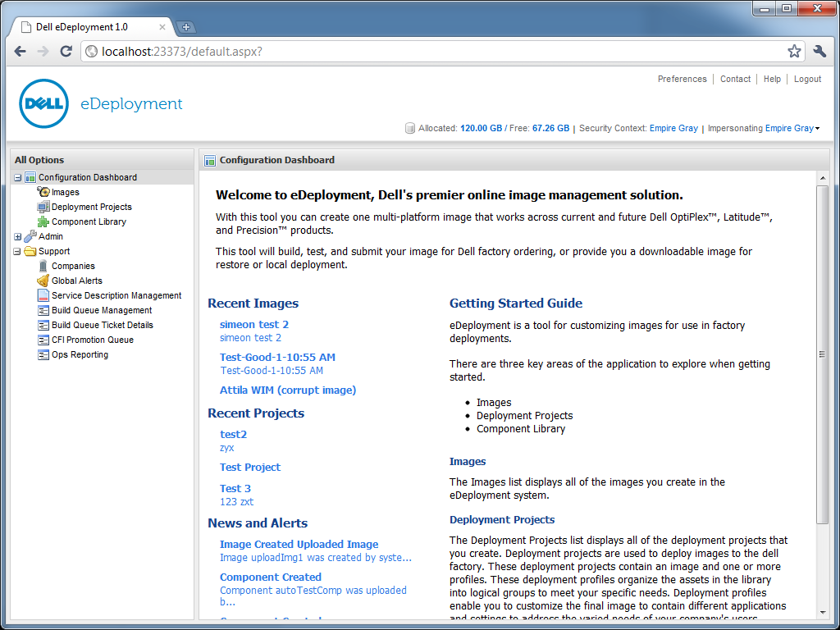This screenshot has width=840, height=630.
Task: Open the Contact menu link
Action: click(x=735, y=79)
